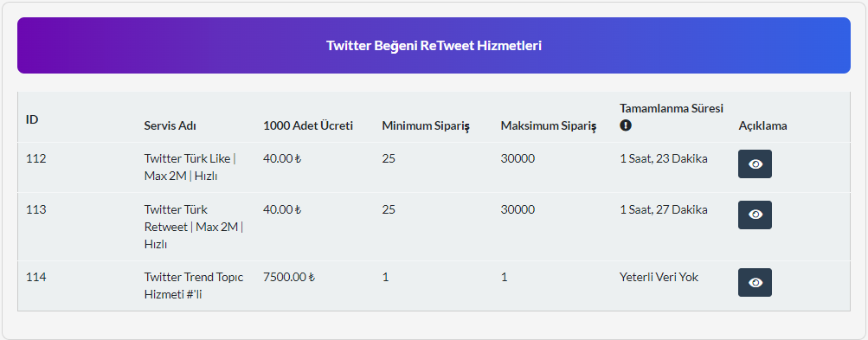
Task: Click the Twitter Beğeni ReTweet Hizmetleri banner
Action: (434, 45)
